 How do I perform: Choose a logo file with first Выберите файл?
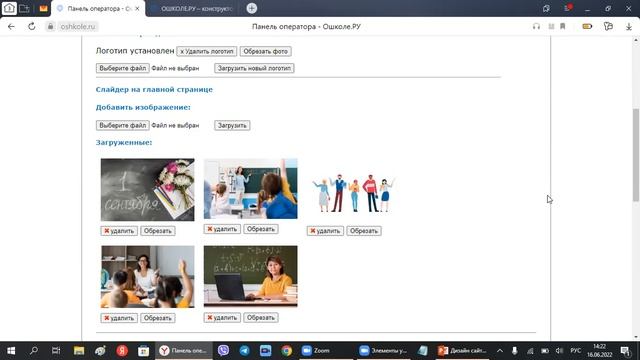(122, 68)
